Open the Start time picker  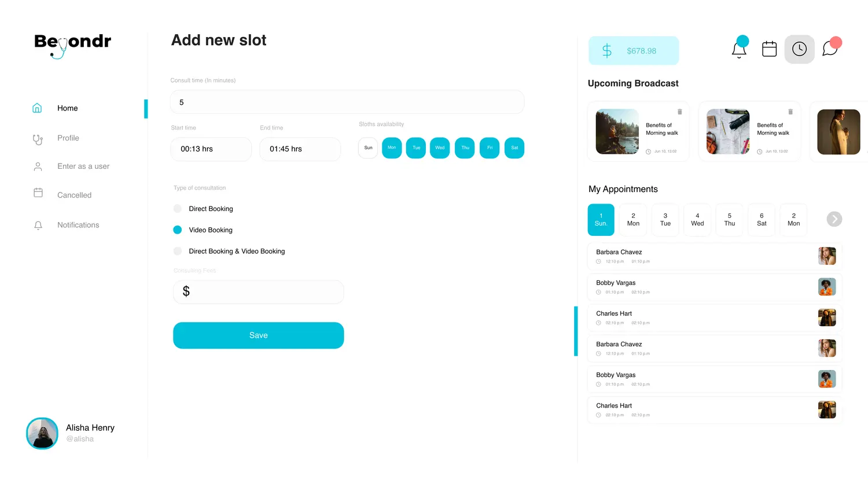[x=211, y=149]
